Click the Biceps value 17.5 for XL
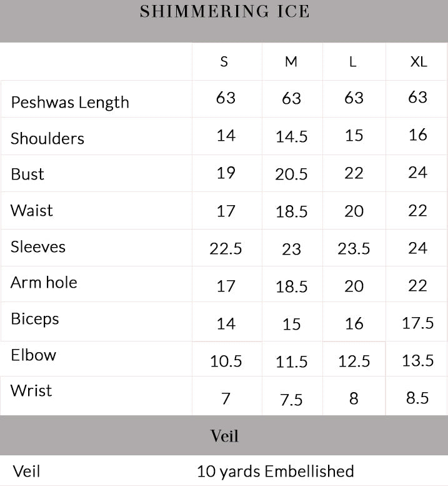The image size is (448, 486). point(418,323)
